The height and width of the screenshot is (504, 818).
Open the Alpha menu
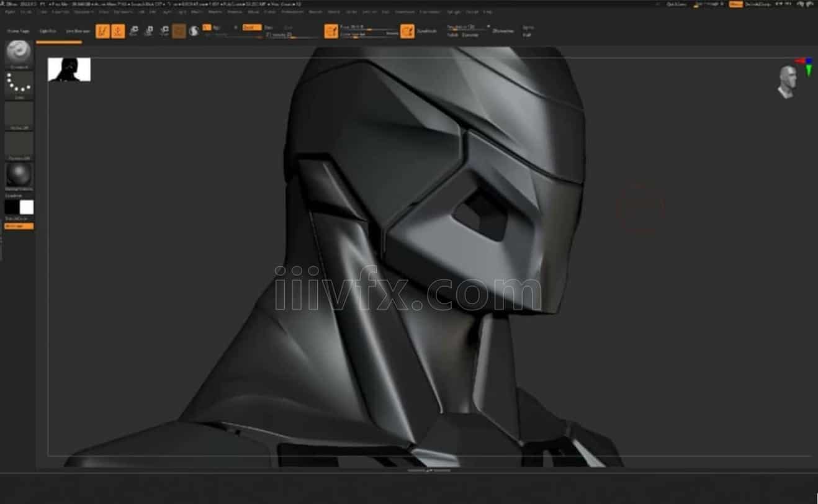pyautogui.click(x=11, y=12)
